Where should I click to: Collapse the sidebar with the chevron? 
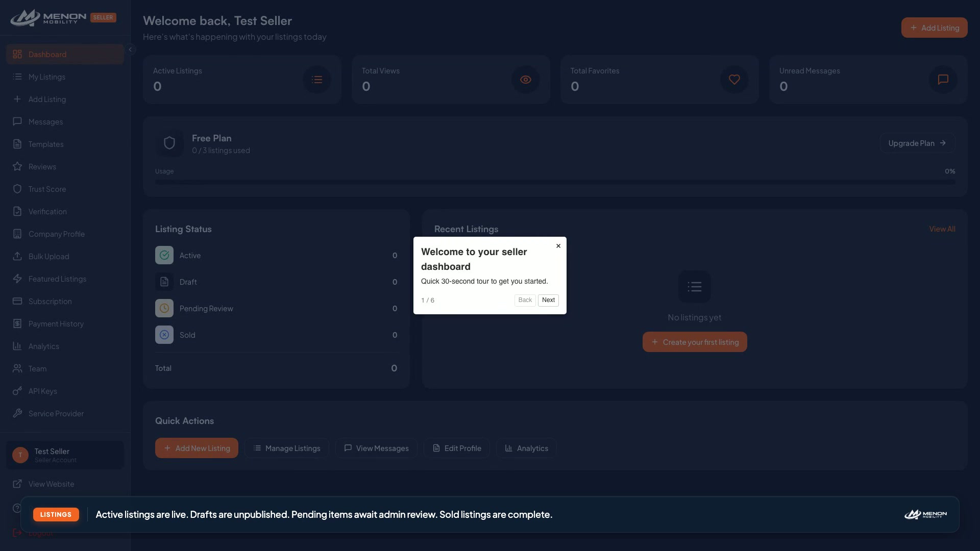[130, 49]
